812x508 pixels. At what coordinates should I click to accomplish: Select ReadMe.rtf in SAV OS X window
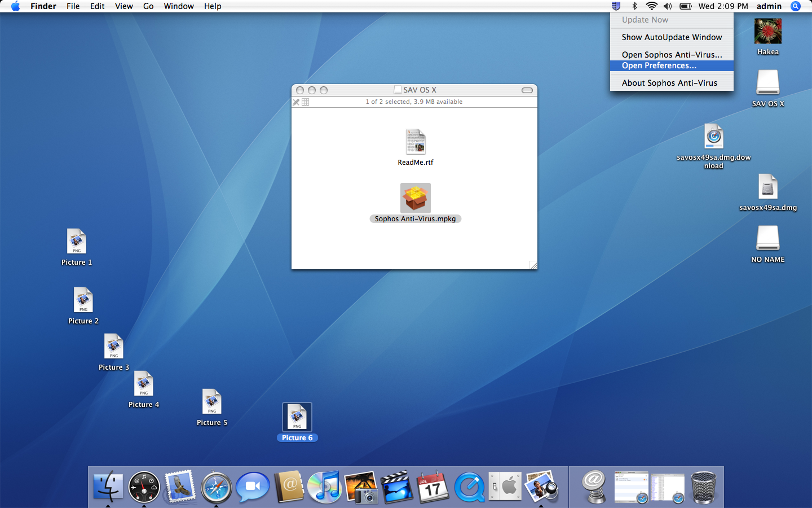[x=416, y=142]
